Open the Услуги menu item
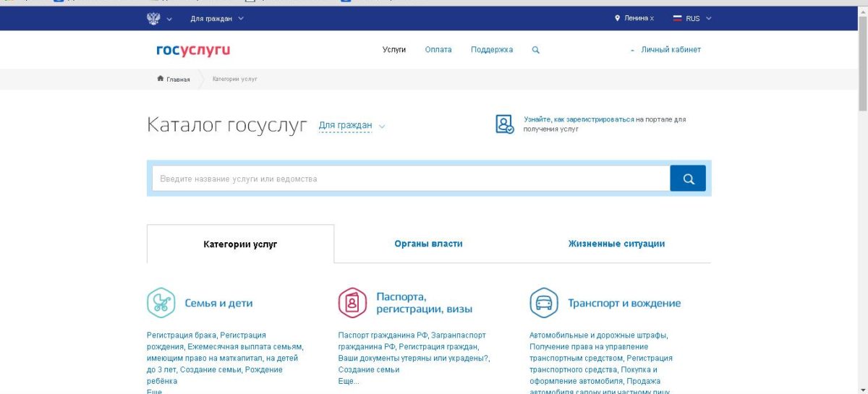The height and width of the screenshot is (394, 868). (x=394, y=50)
